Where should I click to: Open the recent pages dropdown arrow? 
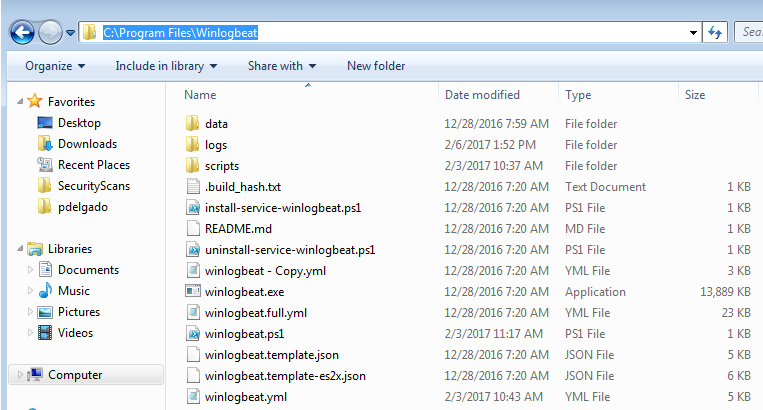[x=71, y=33]
